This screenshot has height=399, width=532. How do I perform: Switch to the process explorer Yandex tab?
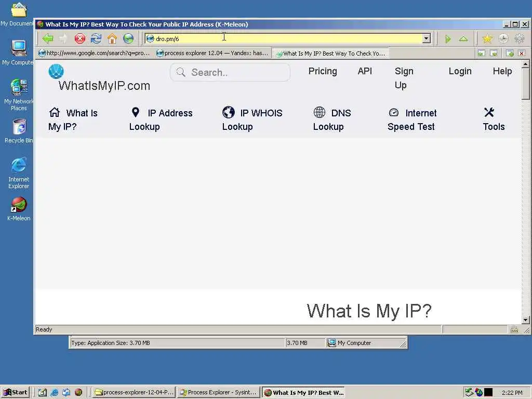[212, 54]
